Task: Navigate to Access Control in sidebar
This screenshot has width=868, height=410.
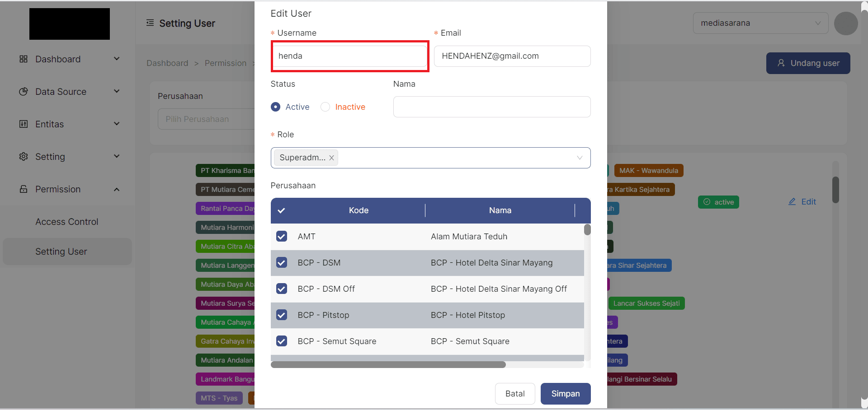Action: [x=66, y=221]
